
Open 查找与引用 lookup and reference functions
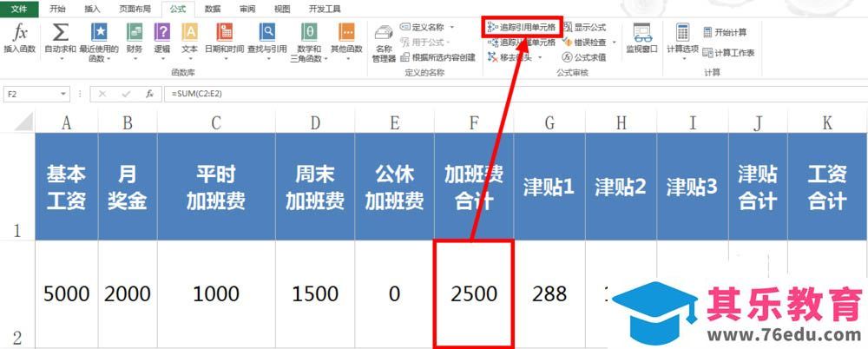point(266,42)
